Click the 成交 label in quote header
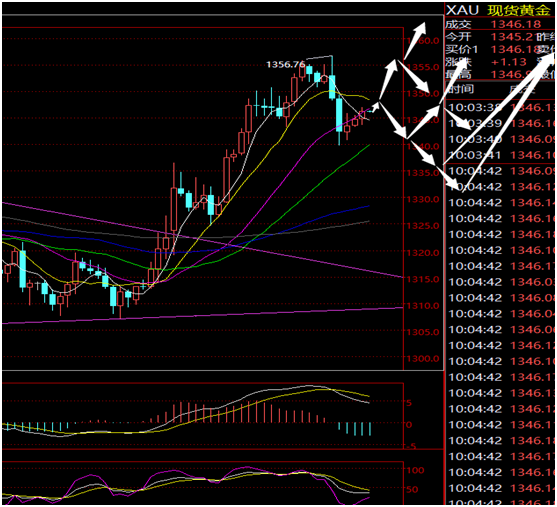 pyautogui.click(x=458, y=24)
